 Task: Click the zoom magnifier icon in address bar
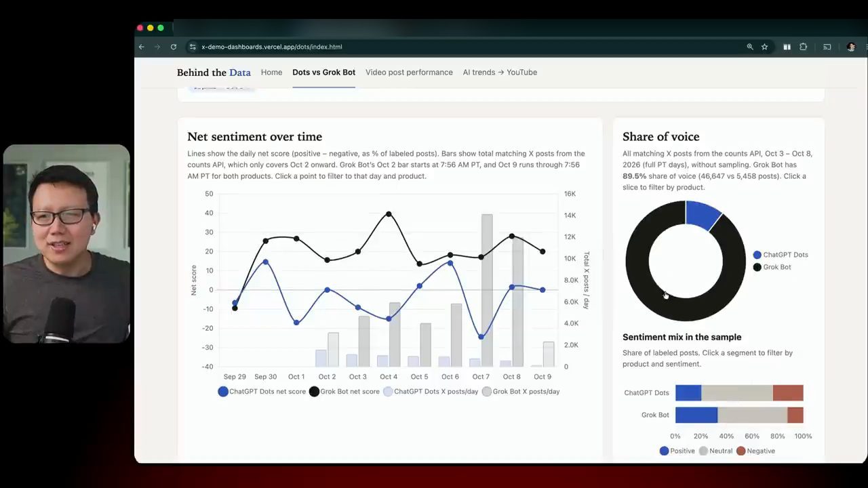tap(750, 47)
